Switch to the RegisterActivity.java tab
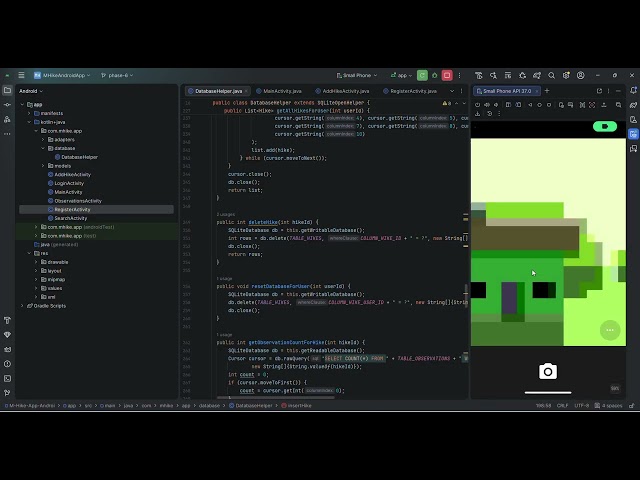 click(x=410, y=91)
